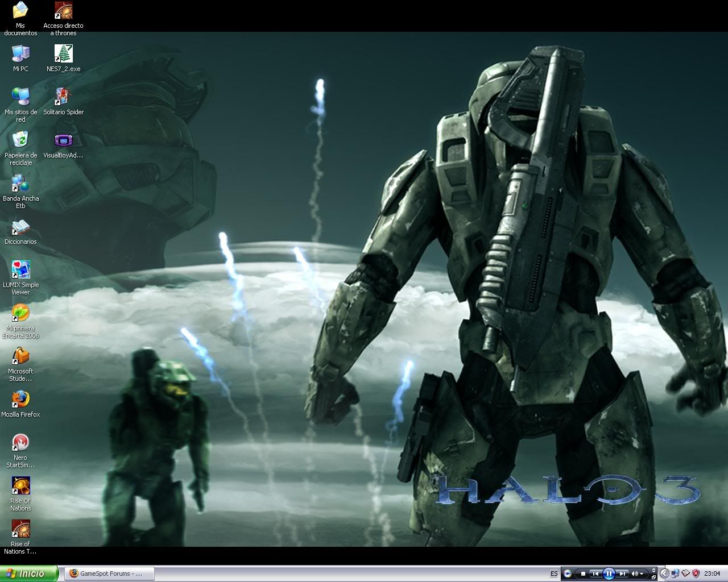728x582 pixels.
Task: Restore the Windows Media Player window
Action: [x=653, y=577]
